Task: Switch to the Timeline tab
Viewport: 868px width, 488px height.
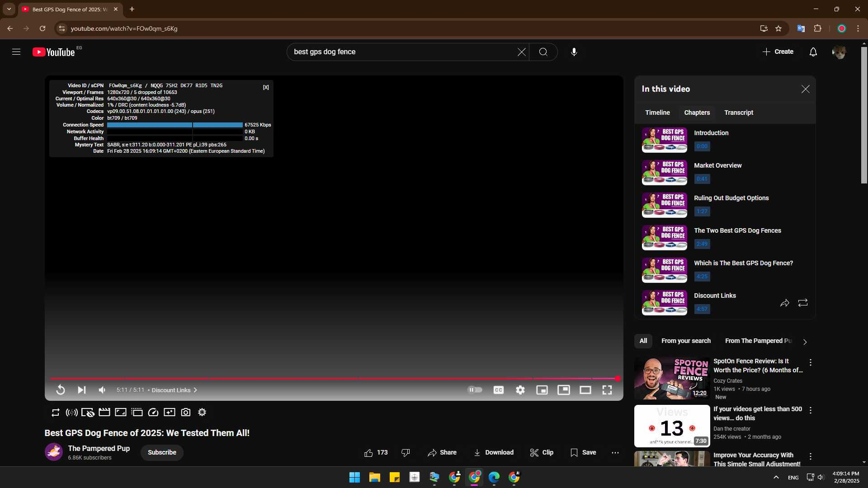Action: point(658,113)
